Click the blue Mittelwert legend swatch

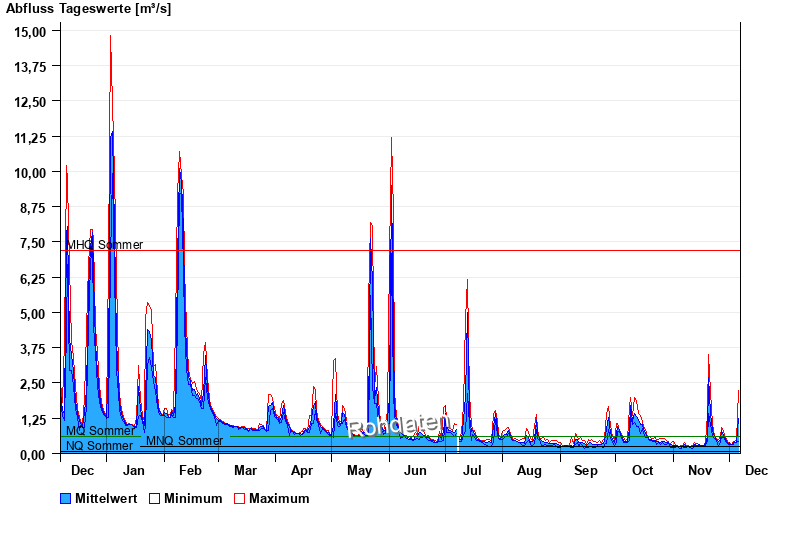(x=66, y=498)
